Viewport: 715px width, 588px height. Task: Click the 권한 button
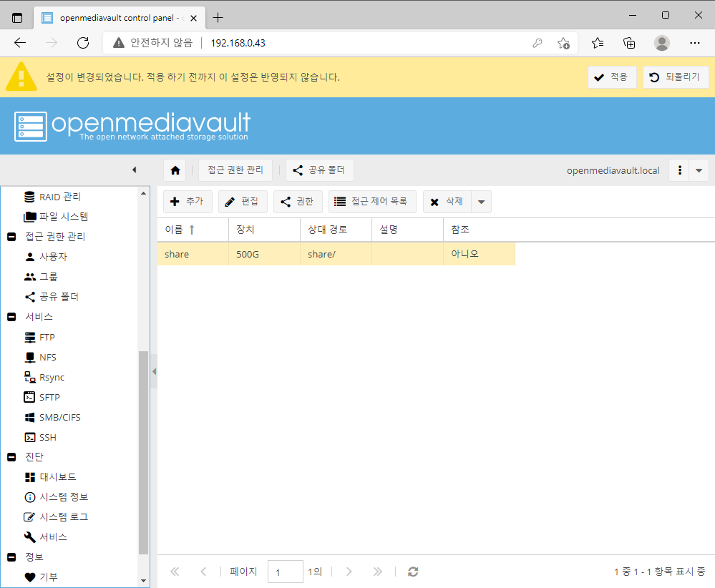pos(298,202)
